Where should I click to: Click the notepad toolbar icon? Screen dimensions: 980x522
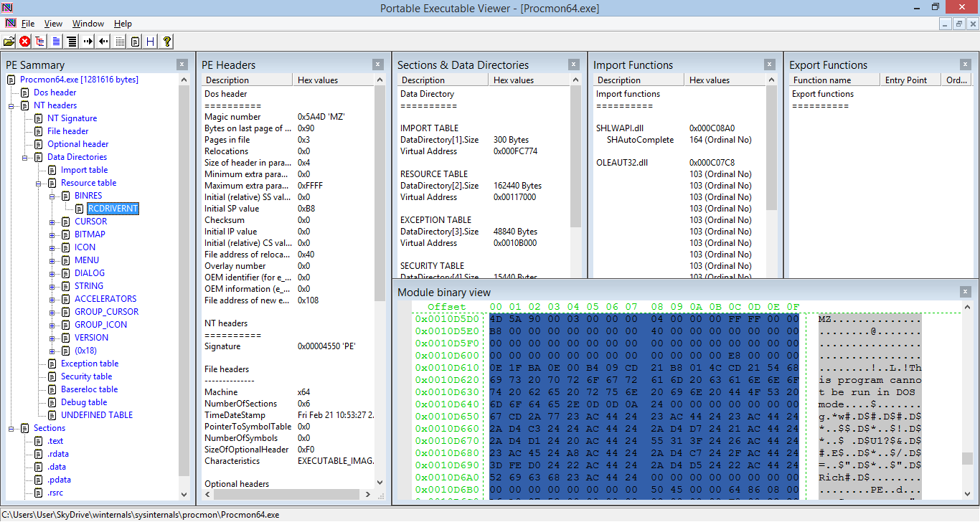[135, 42]
